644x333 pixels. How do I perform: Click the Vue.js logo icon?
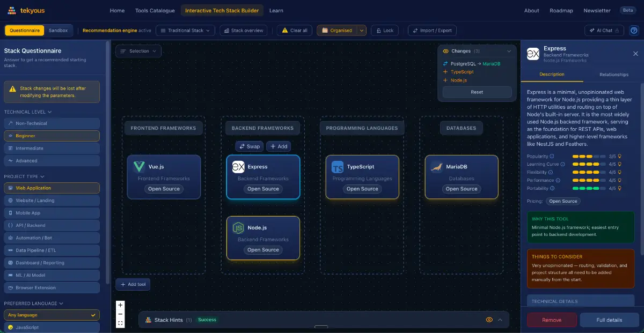[x=140, y=166]
